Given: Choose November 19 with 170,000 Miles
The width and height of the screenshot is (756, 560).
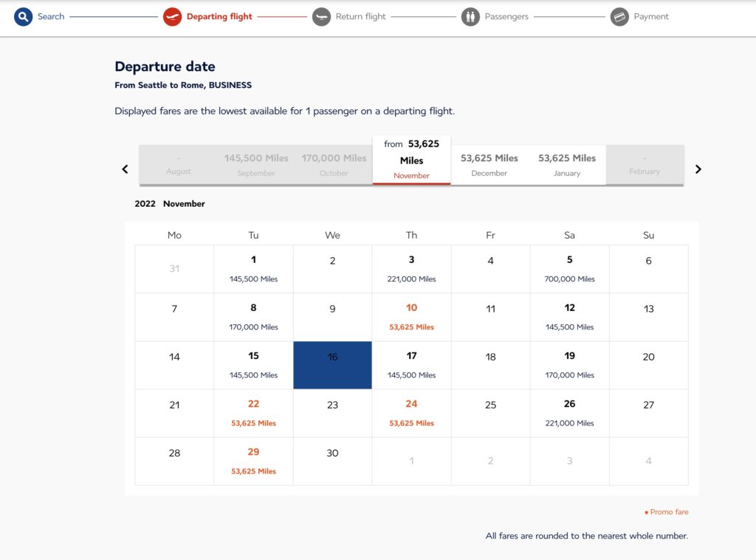Looking at the screenshot, I should pos(569,365).
